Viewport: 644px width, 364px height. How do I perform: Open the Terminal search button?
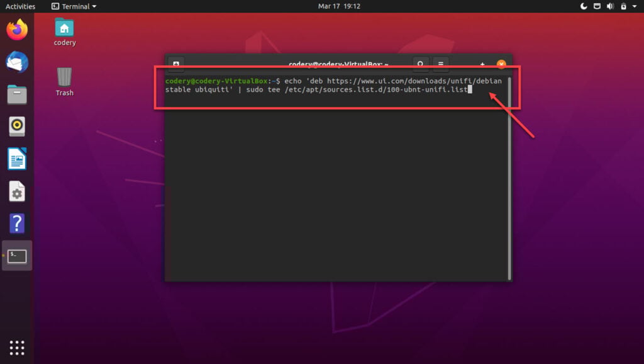(x=420, y=64)
